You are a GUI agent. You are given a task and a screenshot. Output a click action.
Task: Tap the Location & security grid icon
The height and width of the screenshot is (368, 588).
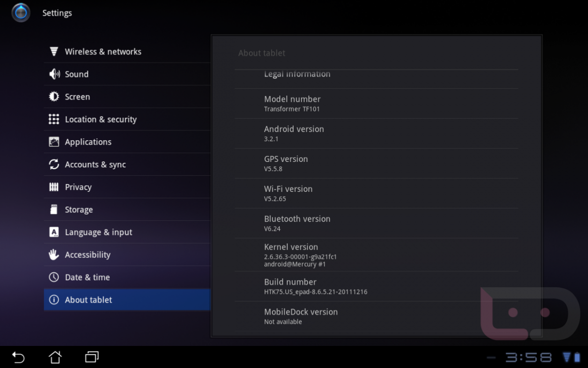(x=54, y=119)
